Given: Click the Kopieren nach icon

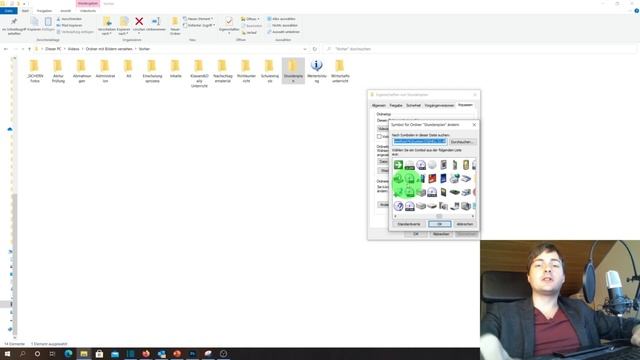Looking at the screenshot, I should coord(124,21).
